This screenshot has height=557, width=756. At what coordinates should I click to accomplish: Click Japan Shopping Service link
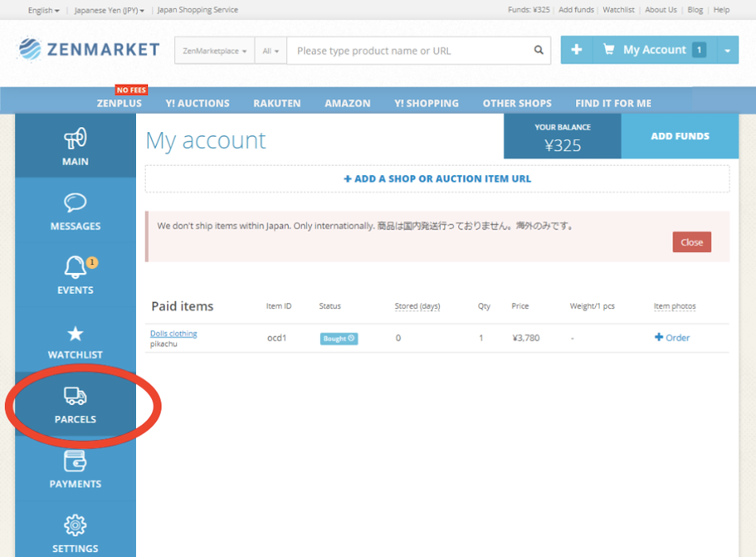(x=197, y=10)
